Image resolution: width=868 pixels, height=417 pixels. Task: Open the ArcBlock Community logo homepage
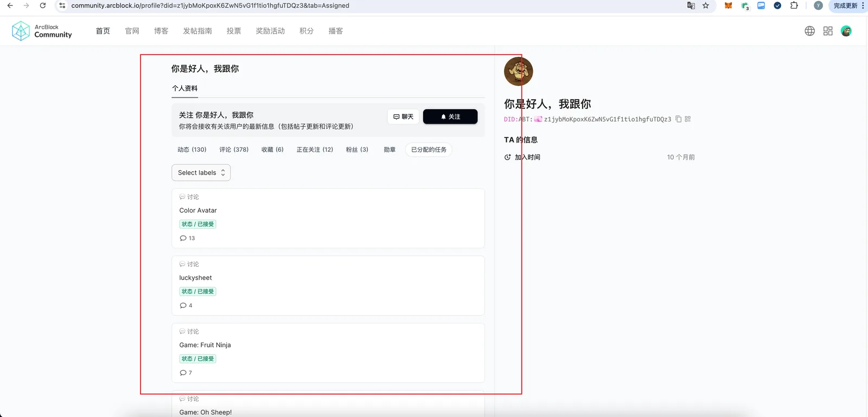click(x=42, y=31)
